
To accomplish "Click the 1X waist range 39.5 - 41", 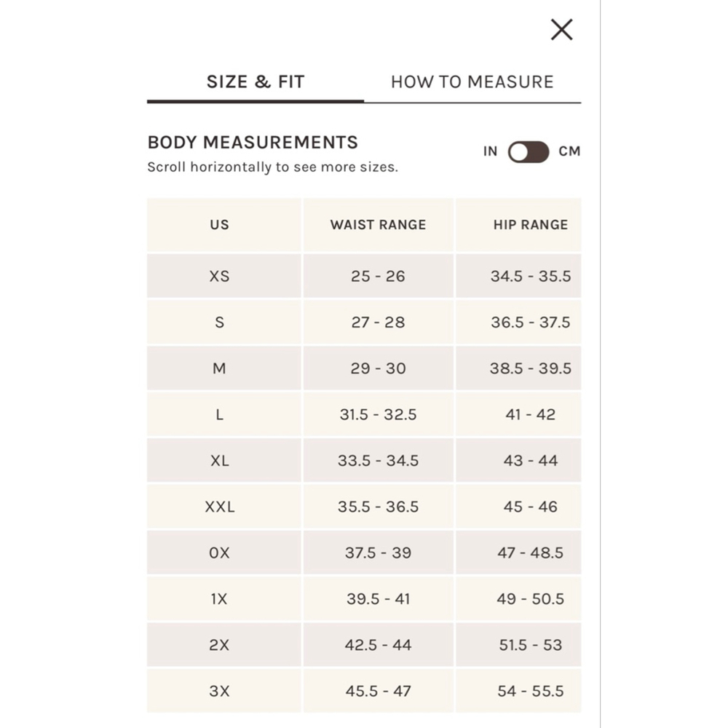I will coord(379,599).
